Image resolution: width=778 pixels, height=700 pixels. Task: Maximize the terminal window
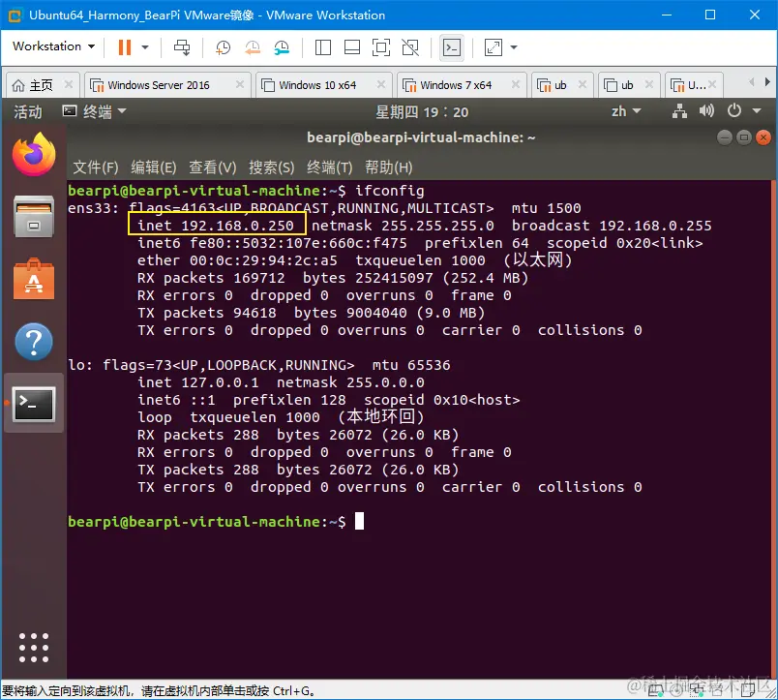[x=744, y=137]
